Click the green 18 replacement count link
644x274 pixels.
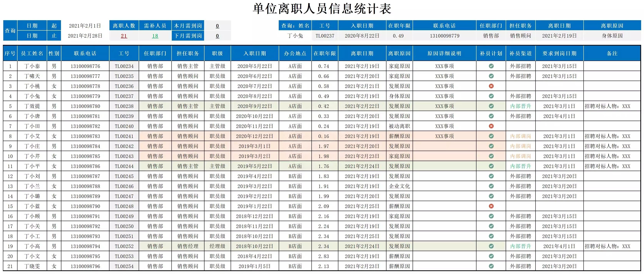(x=155, y=36)
